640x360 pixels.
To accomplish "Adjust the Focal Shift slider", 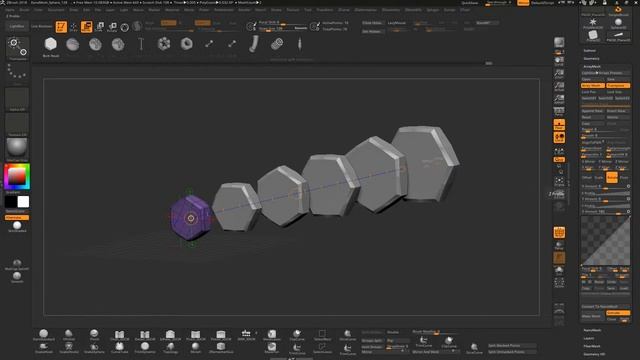I will click(282, 22).
